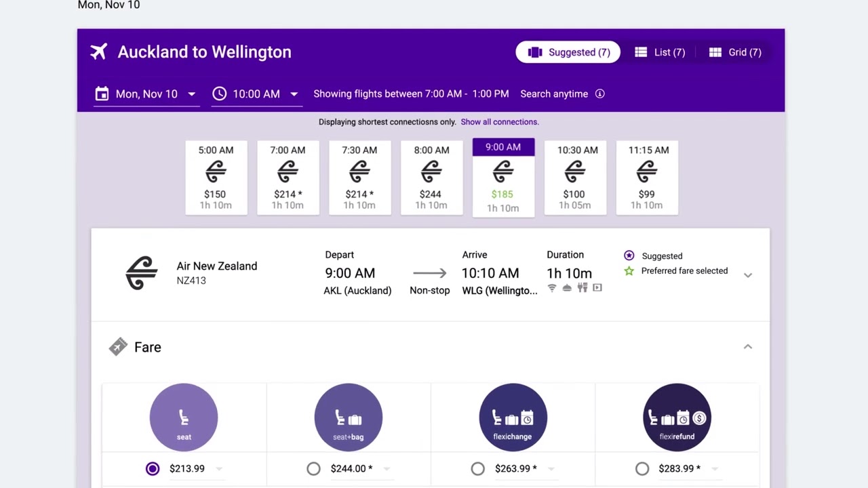Screen dimensions: 868x488
Task: Click the Search anytime link
Action: point(554,94)
